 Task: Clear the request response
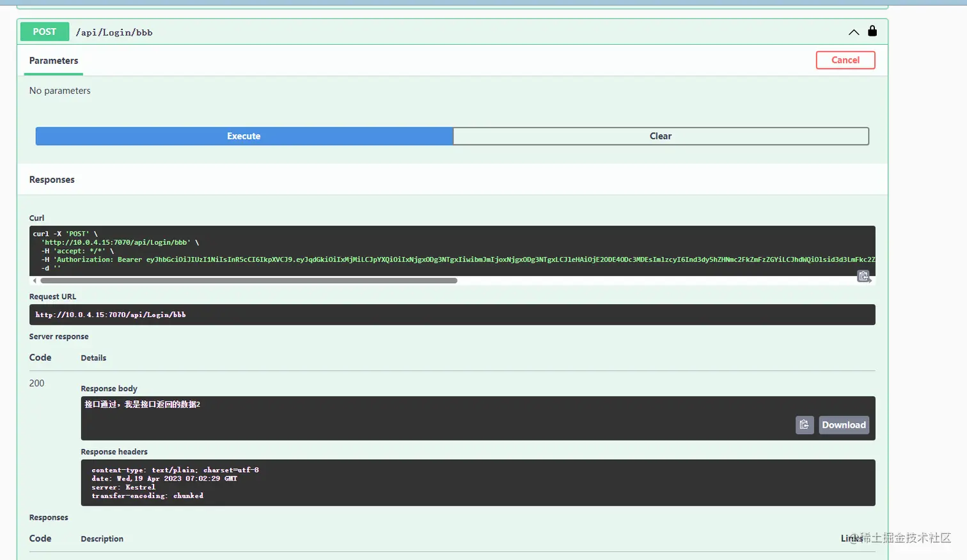[x=661, y=136]
